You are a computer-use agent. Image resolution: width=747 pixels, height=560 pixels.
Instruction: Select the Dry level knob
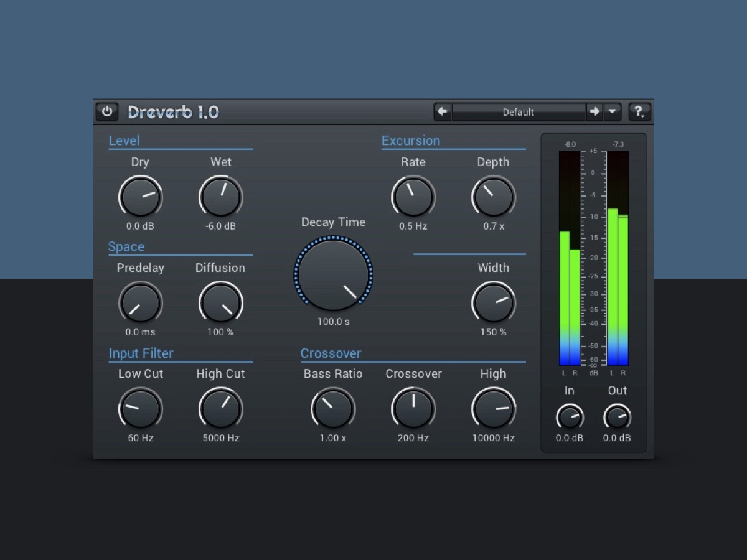[140, 196]
